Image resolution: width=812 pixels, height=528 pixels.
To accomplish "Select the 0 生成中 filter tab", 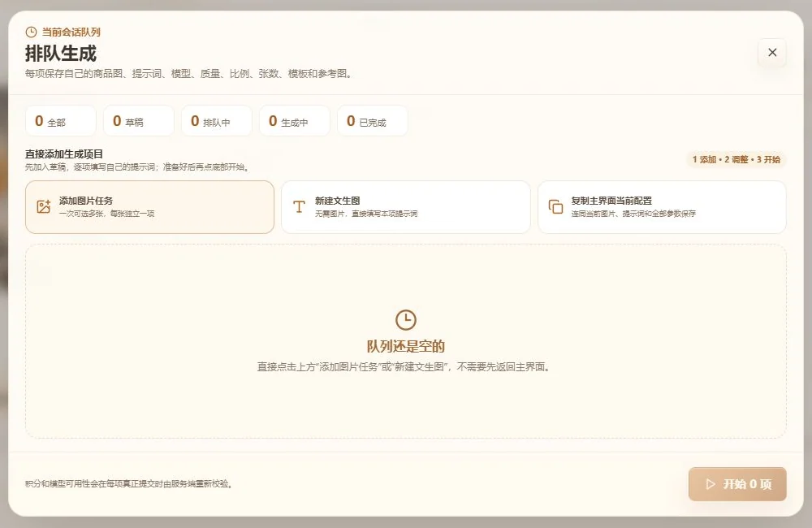I will click(x=295, y=121).
